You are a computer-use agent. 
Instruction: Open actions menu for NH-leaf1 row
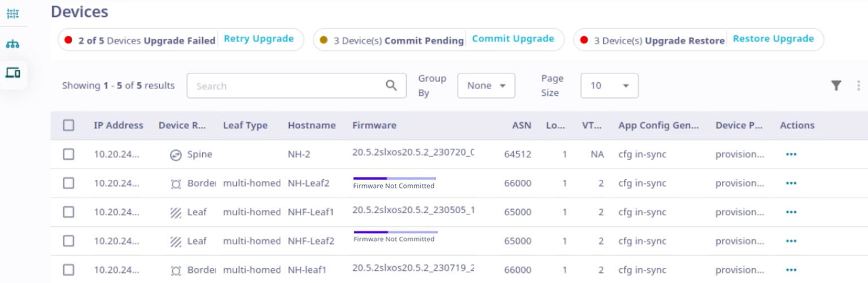[791, 269]
